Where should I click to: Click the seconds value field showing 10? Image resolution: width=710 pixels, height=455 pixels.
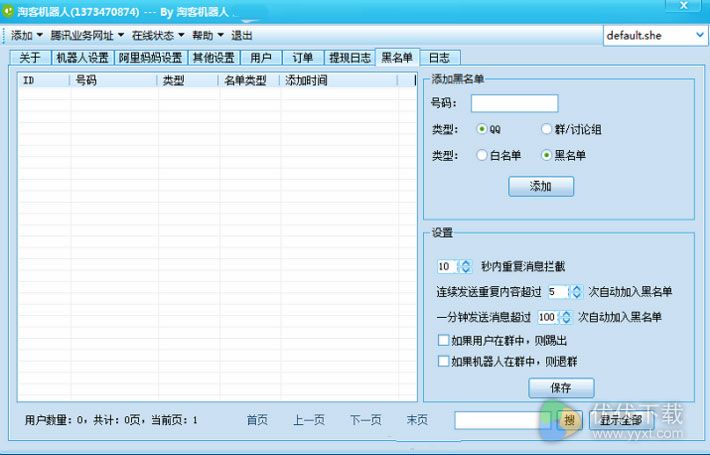click(447, 266)
